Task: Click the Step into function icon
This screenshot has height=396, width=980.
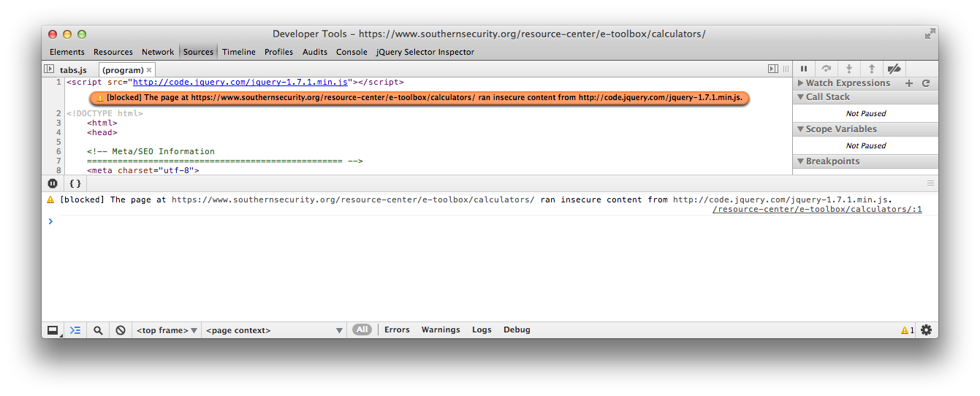Action: point(849,69)
